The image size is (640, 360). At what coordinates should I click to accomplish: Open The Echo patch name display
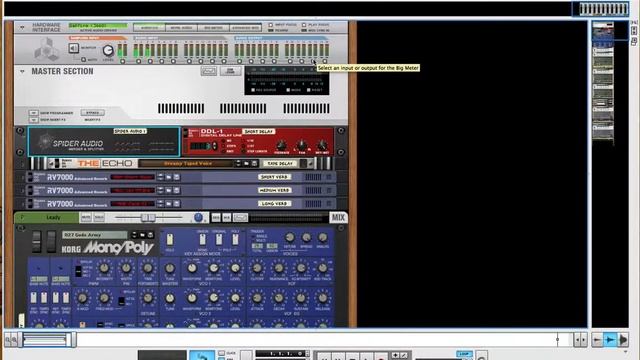[x=186, y=164]
